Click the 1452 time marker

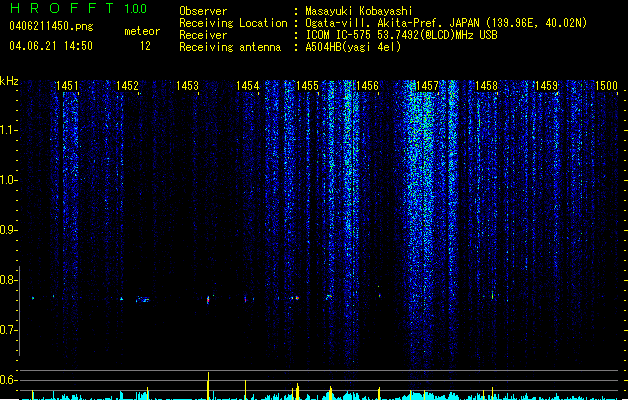[127, 85]
